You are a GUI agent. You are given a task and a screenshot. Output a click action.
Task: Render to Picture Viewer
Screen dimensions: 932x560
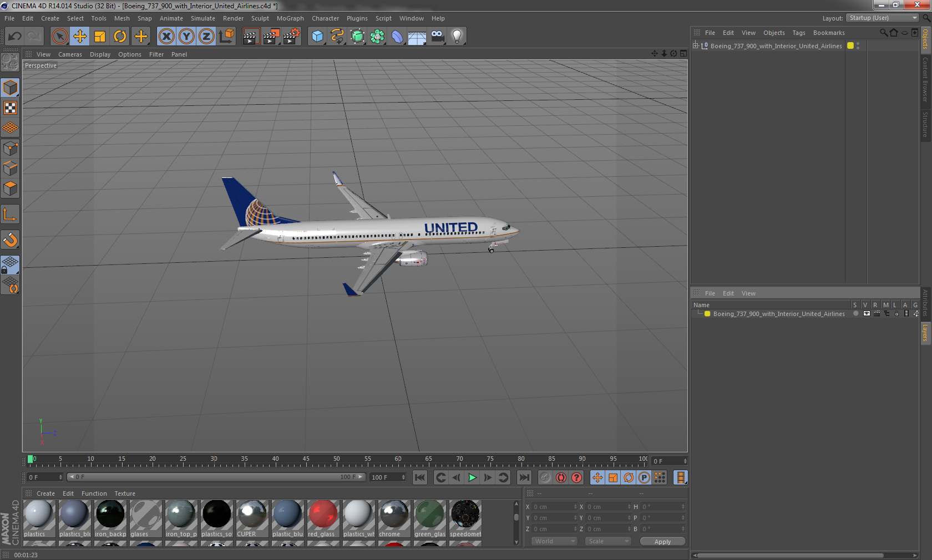(271, 37)
